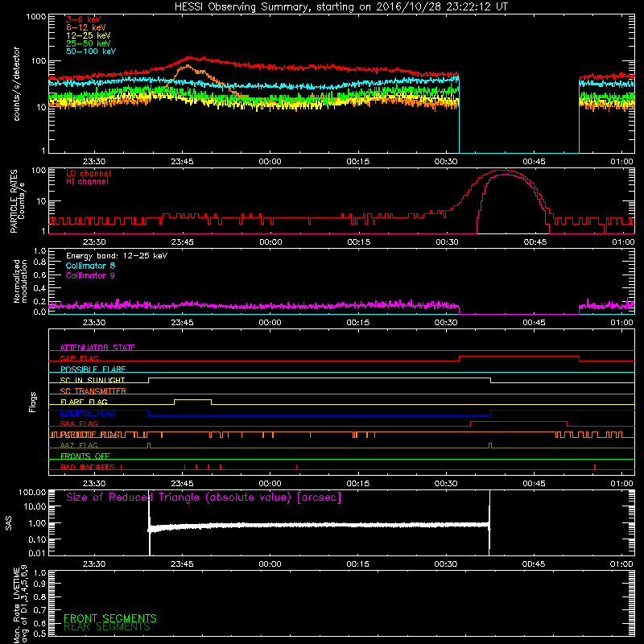This screenshot has height=644, width=644.
Task: Click the "BAD PACKETS" flag label
Action: pos(88,467)
